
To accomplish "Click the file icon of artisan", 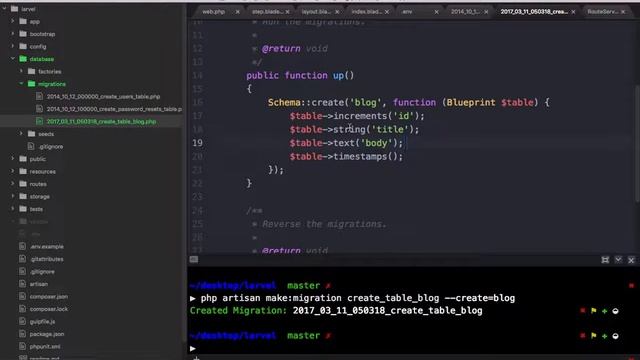I will tap(22, 284).
